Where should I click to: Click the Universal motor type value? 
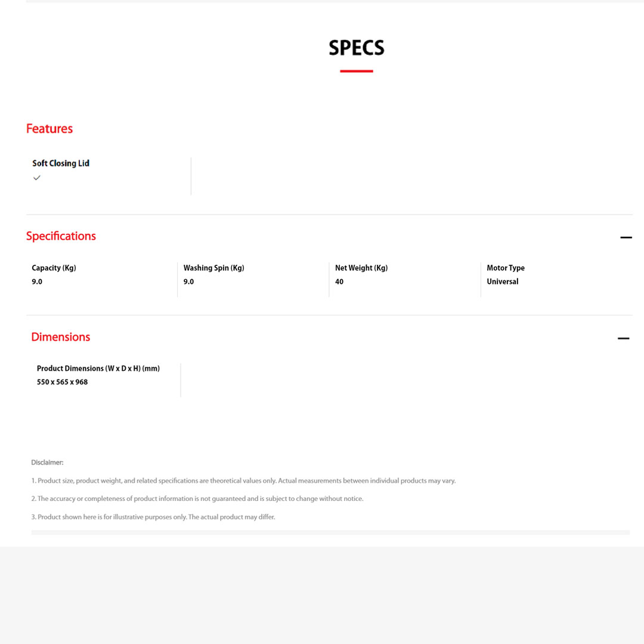tap(503, 281)
